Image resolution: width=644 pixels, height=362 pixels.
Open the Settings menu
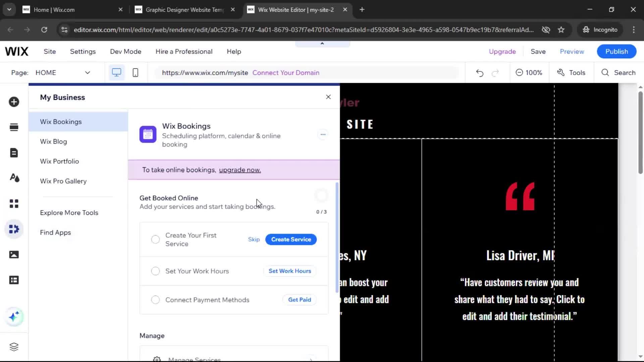click(83, 51)
